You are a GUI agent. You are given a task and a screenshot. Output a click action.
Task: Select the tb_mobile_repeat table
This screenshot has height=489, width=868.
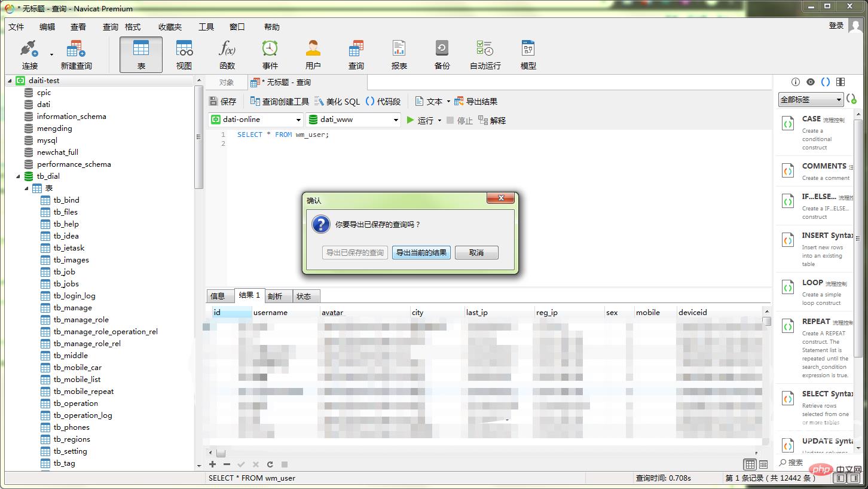tap(84, 392)
